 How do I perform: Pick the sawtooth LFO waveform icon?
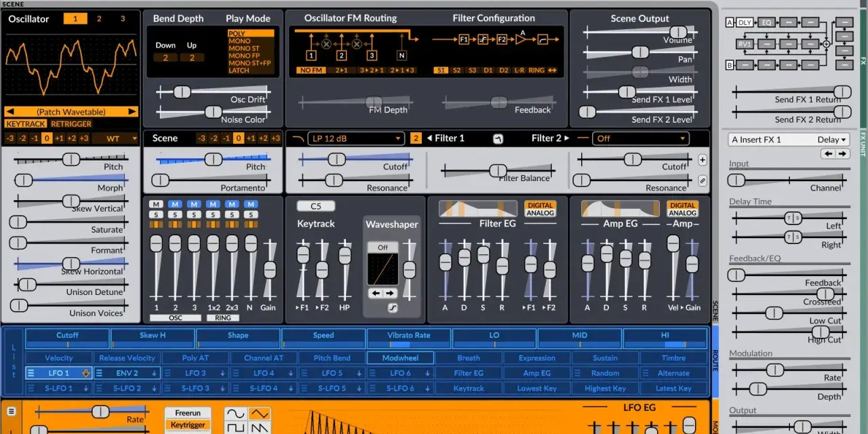tap(258, 427)
